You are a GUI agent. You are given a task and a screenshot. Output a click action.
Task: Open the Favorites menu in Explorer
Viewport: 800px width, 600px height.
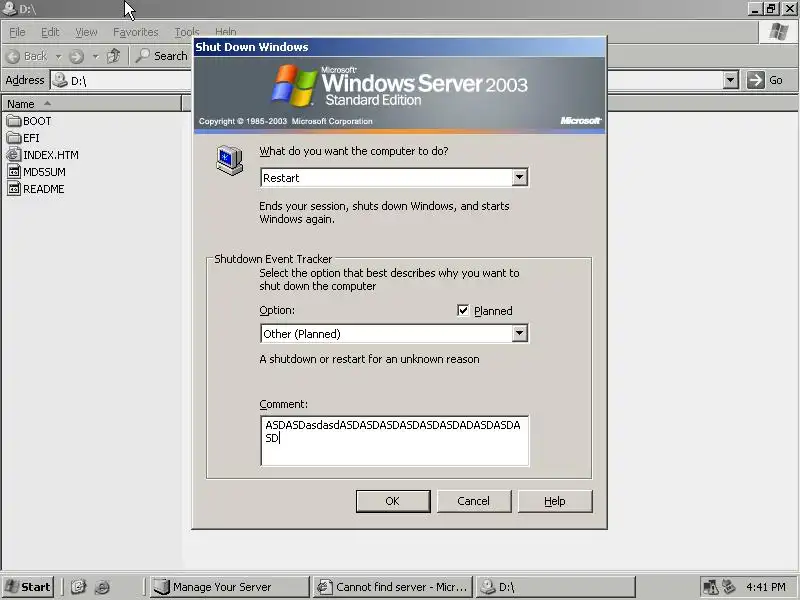pos(136,32)
